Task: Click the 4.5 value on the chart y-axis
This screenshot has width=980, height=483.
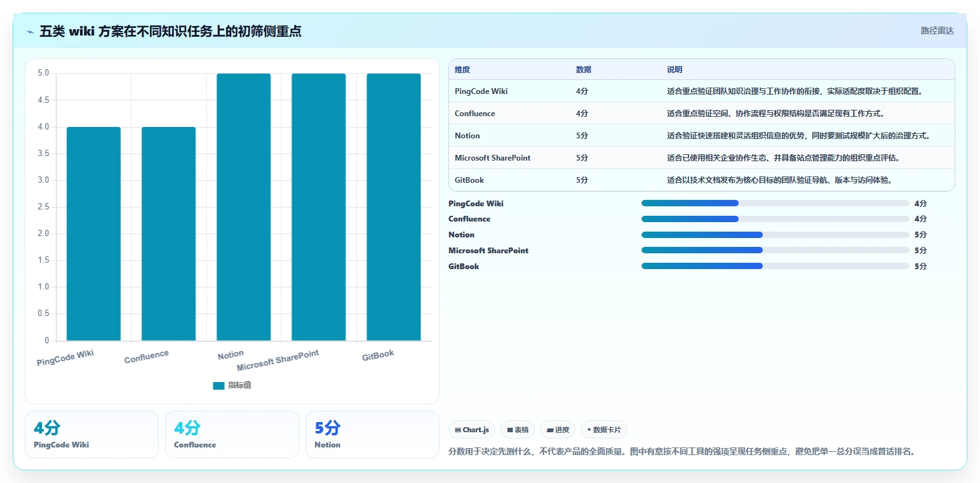Action: pyautogui.click(x=43, y=100)
